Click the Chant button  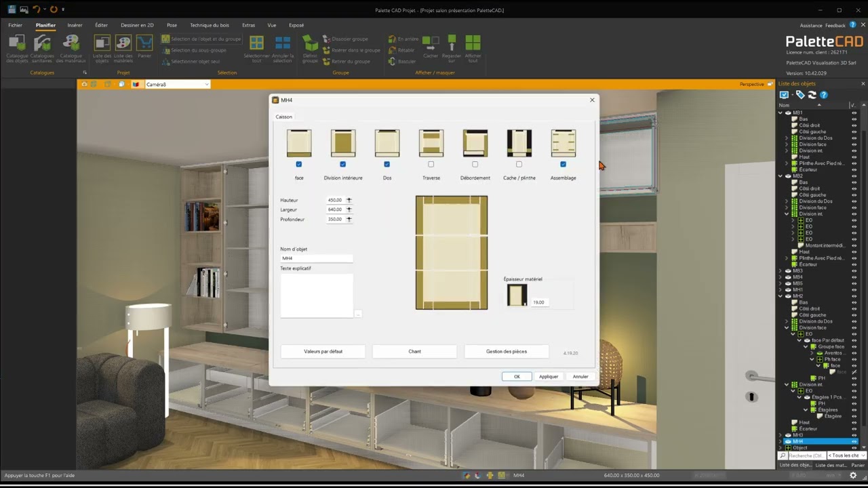(x=414, y=351)
